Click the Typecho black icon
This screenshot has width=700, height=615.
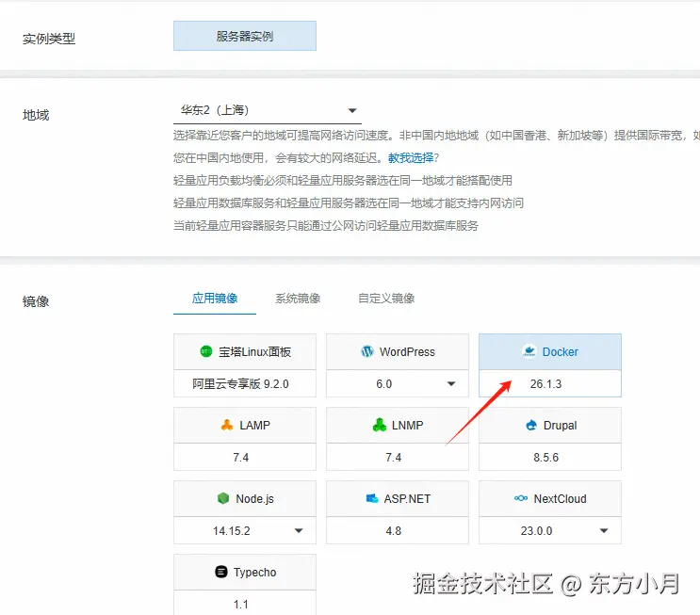coord(221,572)
